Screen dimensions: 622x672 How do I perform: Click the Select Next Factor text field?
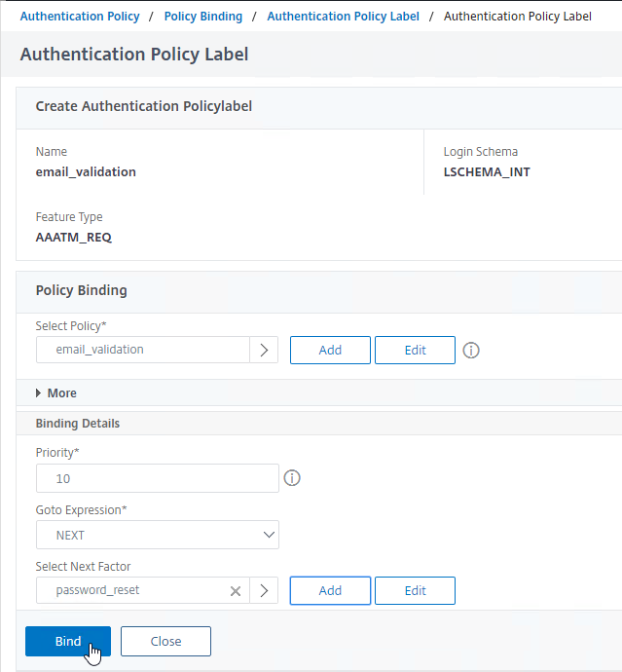(132, 590)
